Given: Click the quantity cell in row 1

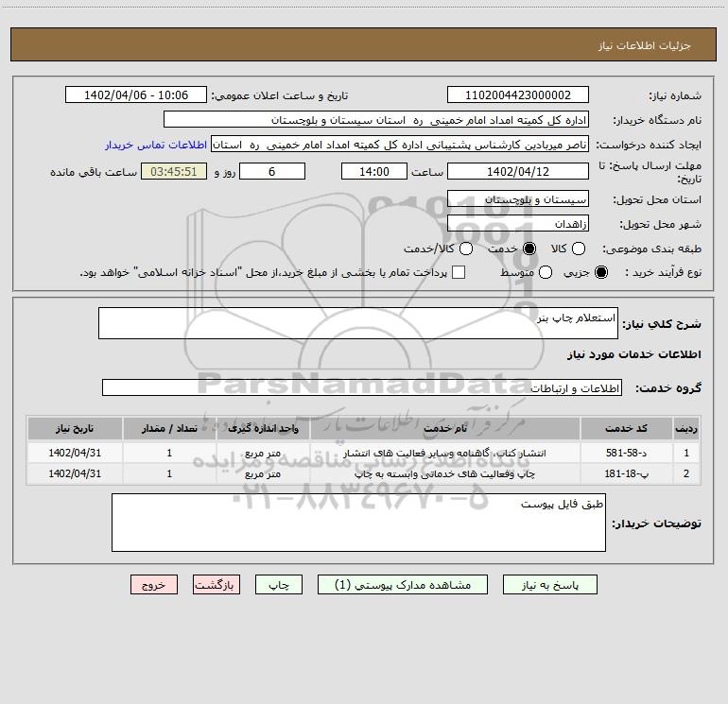Looking at the screenshot, I should (169, 453).
